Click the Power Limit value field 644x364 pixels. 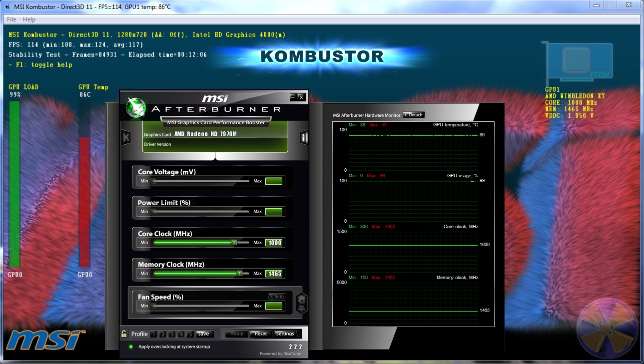point(274,212)
